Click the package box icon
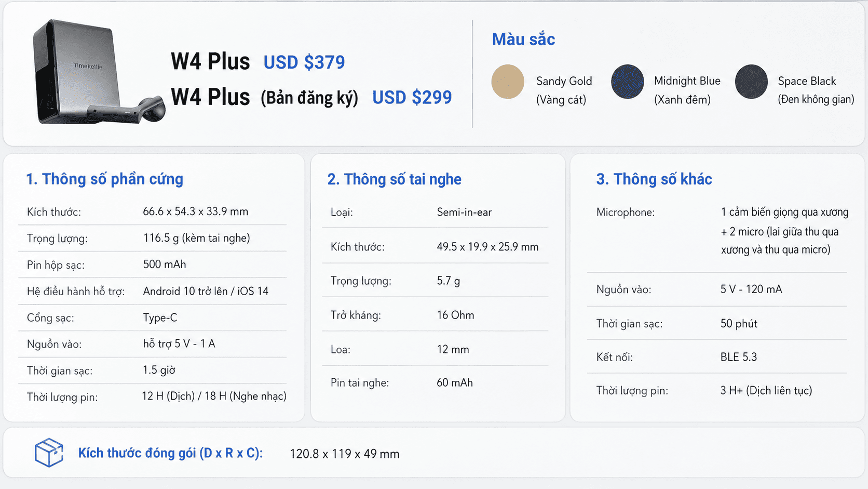Screen dimensions: 868x489 point(49,452)
